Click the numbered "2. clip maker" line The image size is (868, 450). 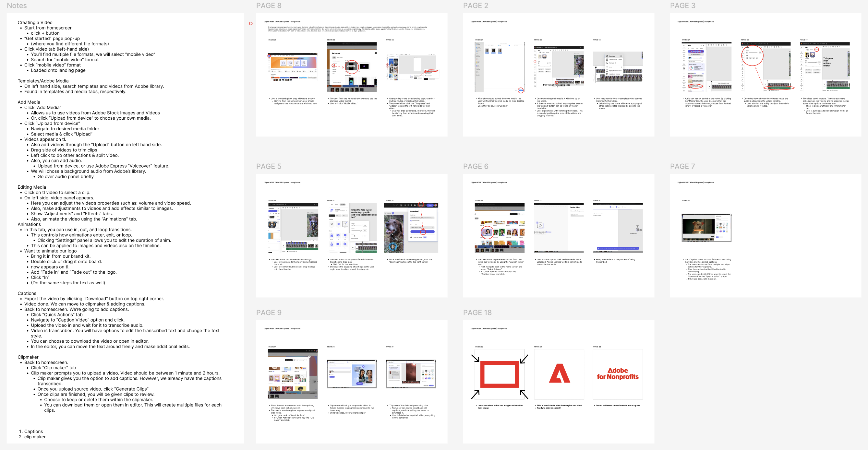[32, 437]
